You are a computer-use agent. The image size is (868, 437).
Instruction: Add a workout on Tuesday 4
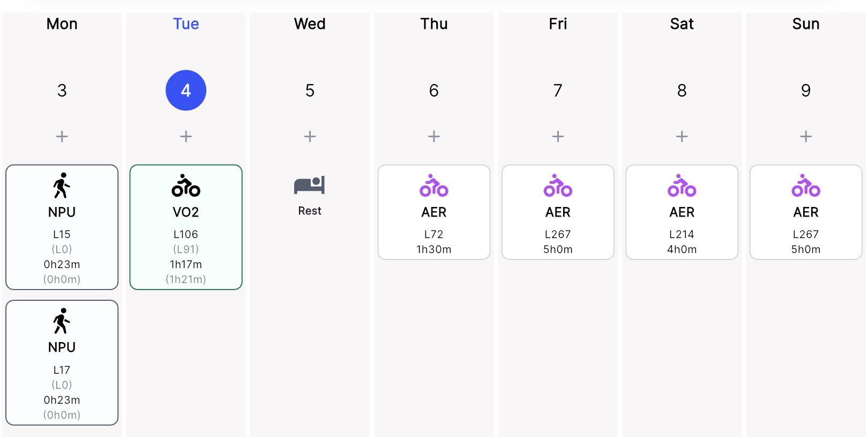[x=186, y=137]
